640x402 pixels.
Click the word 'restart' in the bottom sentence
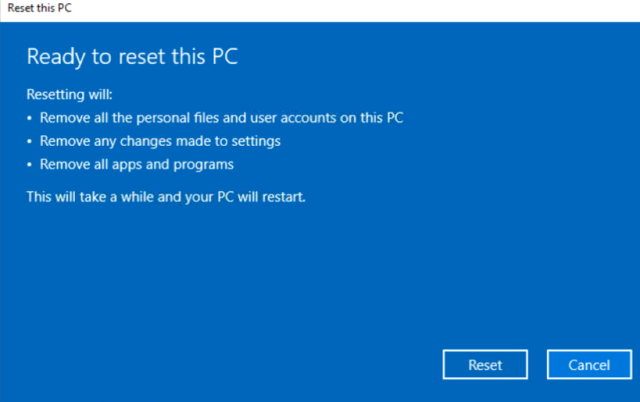point(282,196)
